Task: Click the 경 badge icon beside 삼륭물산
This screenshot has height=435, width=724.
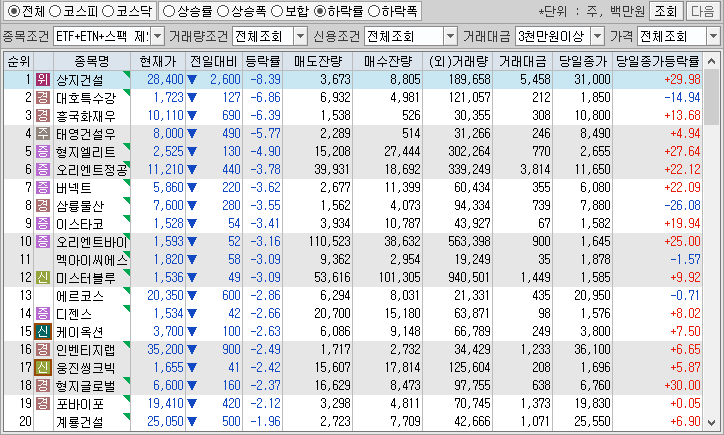Action: pyautogui.click(x=43, y=205)
